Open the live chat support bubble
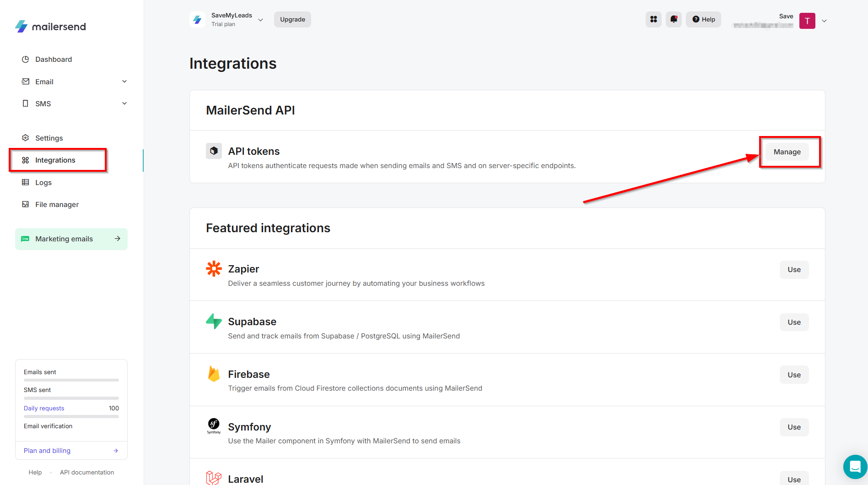 coord(855,467)
